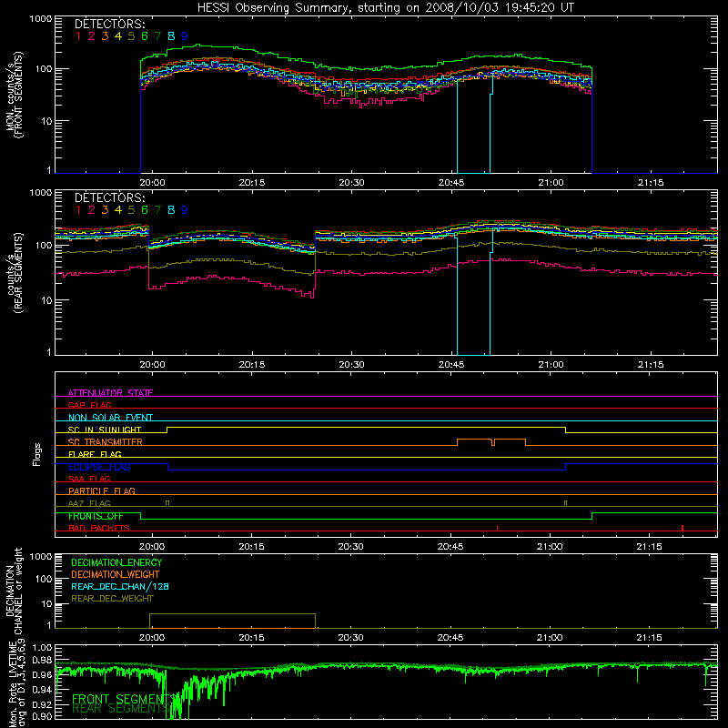Click blue detector 9 in front segments legend

[185, 36]
